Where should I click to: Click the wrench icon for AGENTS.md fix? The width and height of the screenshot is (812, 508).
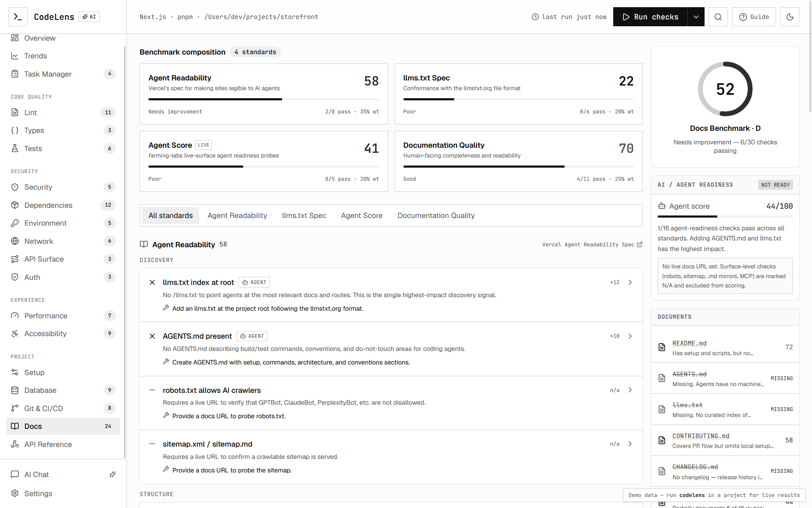pos(166,362)
